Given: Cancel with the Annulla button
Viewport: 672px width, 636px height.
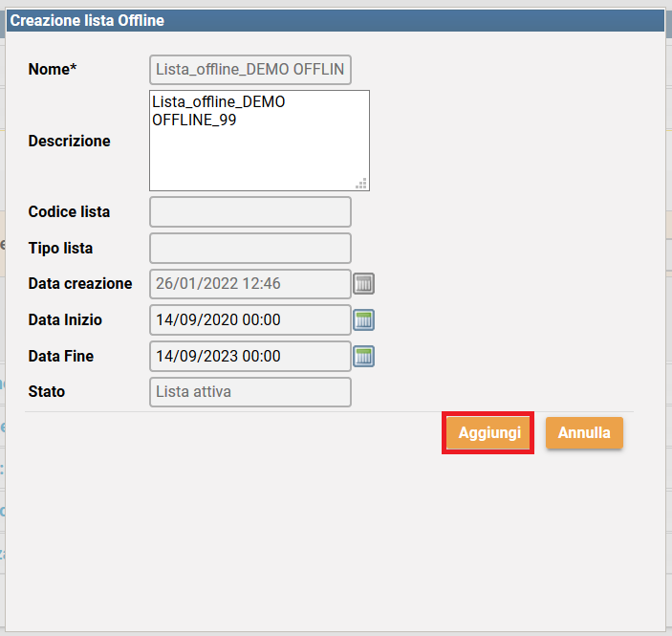Looking at the screenshot, I should [x=584, y=433].
